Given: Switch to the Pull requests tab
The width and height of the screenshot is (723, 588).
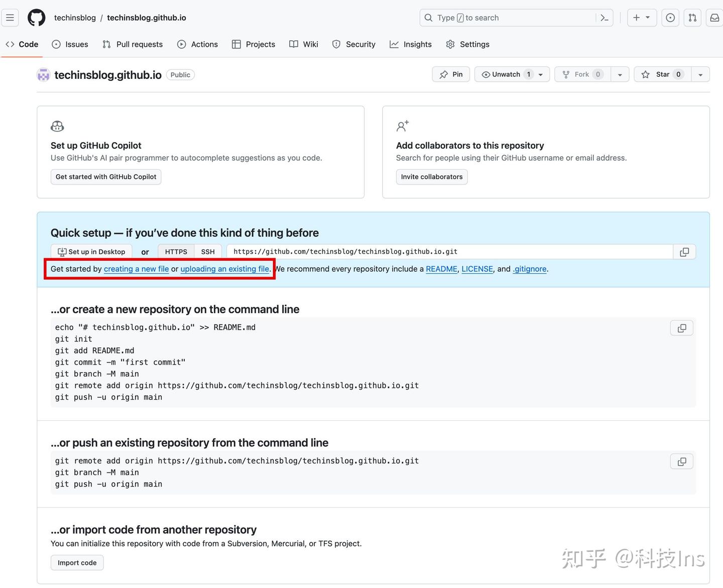Looking at the screenshot, I should pos(133,44).
